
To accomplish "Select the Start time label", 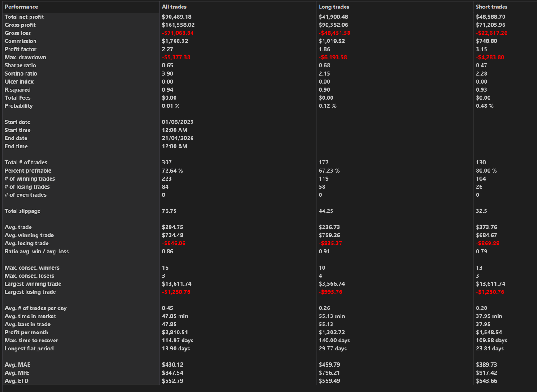I will 17,130.
